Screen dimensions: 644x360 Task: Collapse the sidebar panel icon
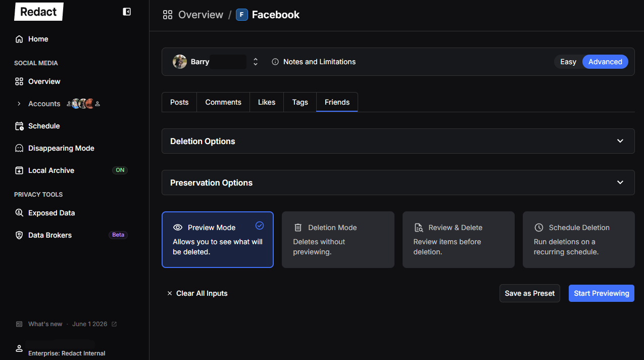[127, 12]
